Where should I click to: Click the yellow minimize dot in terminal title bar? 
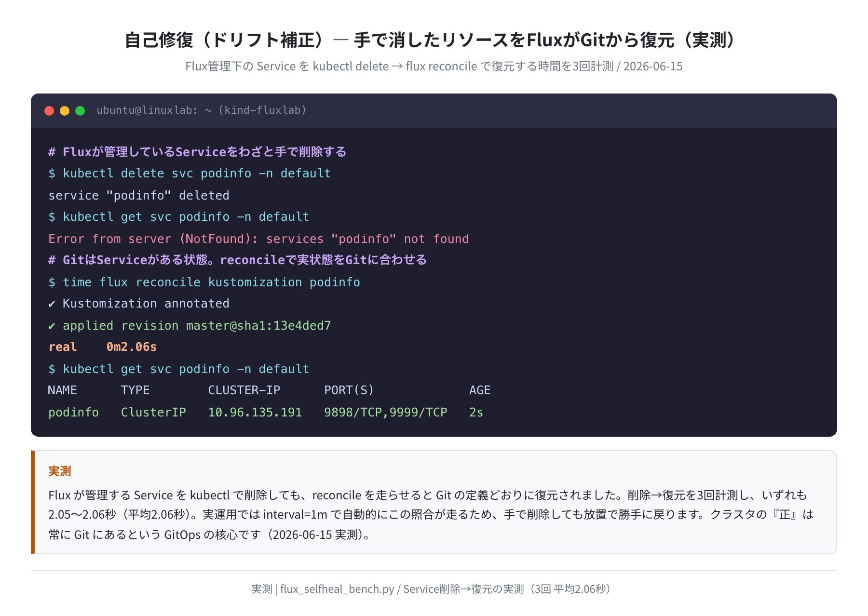coord(65,111)
